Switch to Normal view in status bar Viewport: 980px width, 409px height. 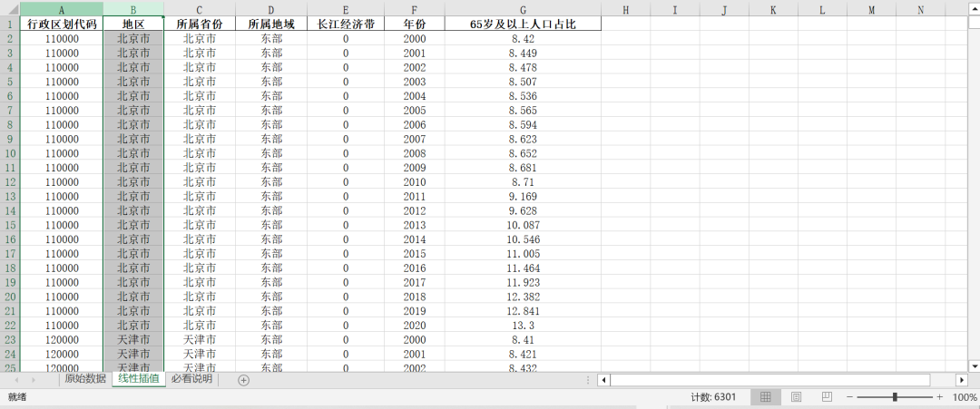pyautogui.click(x=765, y=397)
